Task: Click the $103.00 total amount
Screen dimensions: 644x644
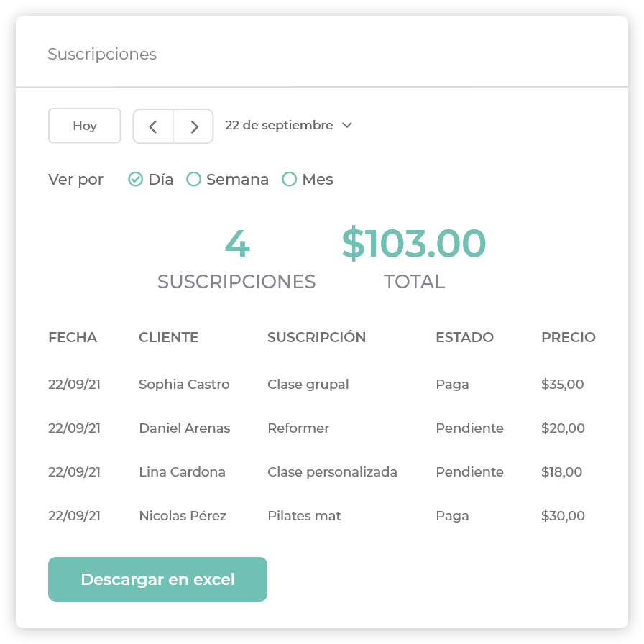Action: pyautogui.click(x=414, y=243)
